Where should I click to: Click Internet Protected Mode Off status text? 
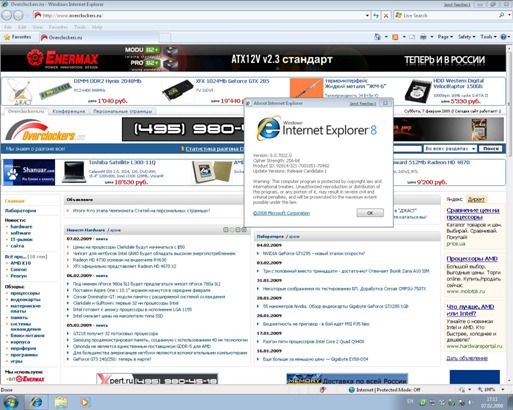tap(388, 390)
